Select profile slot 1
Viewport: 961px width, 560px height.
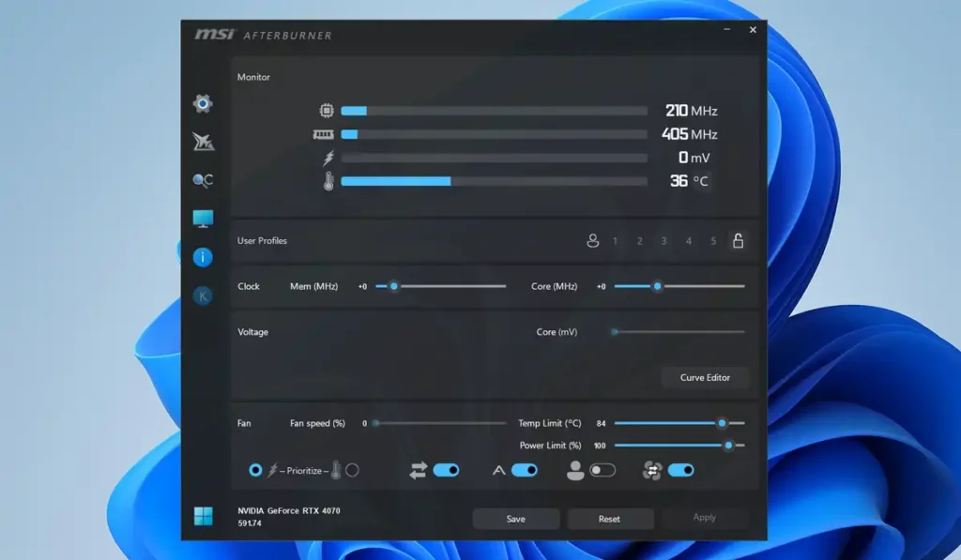(x=615, y=241)
